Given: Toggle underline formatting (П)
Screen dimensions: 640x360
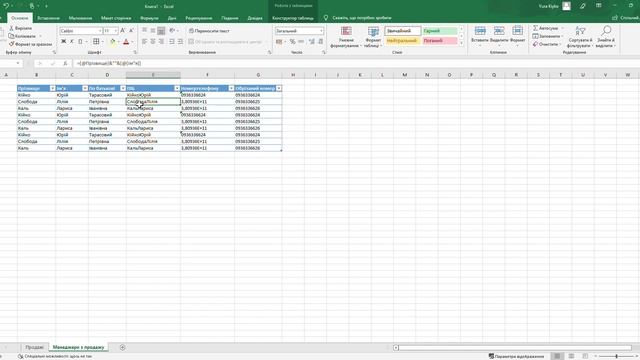Looking at the screenshot, I should point(80,42).
